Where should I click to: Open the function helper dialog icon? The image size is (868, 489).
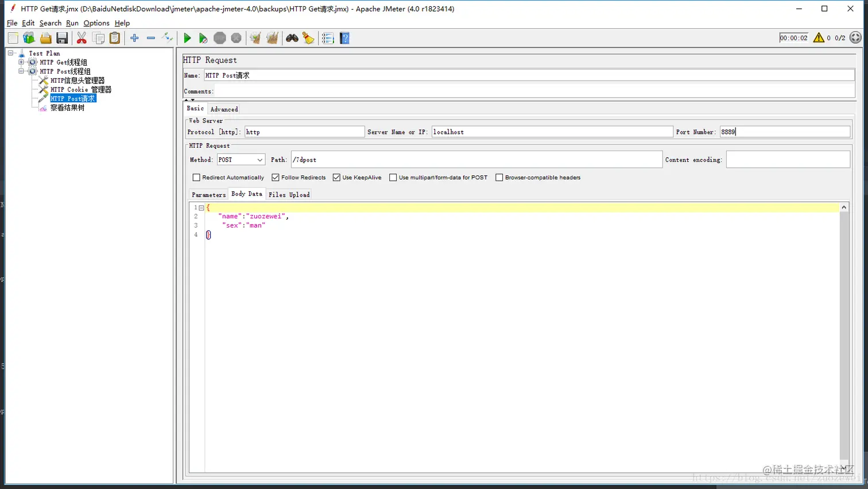point(328,38)
